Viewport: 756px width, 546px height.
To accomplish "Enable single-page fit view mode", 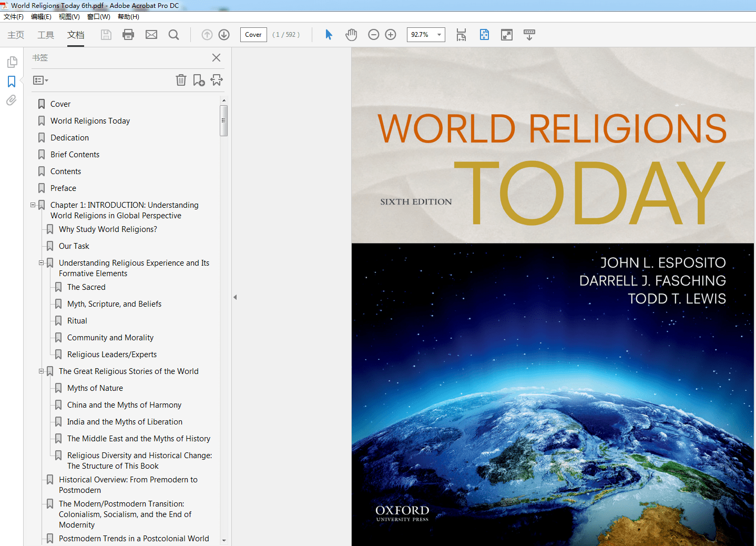I will (x=484, y=34).
